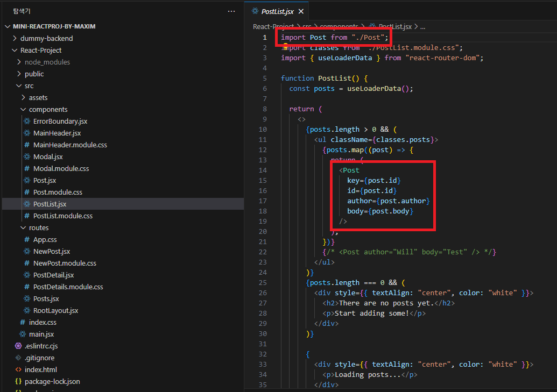
Task: Click the React icon beside PostDetail.jsx
Action: point(27,275)
